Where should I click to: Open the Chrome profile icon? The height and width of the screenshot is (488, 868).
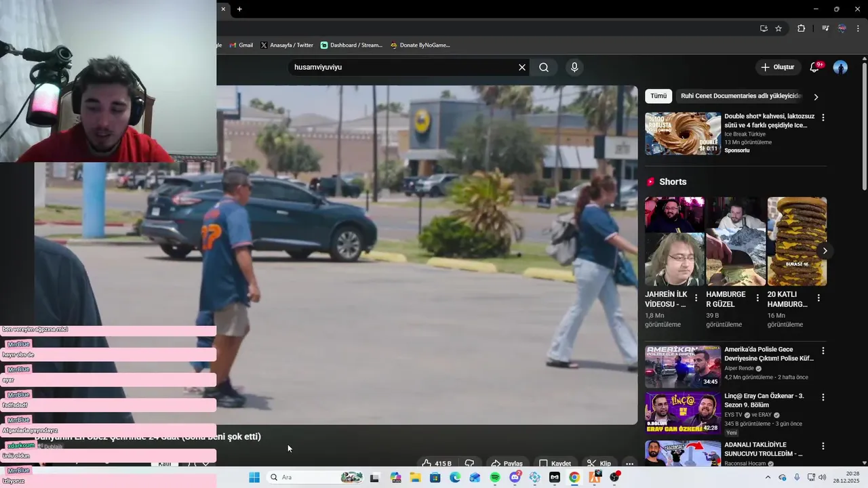click(x=842, y=28)
